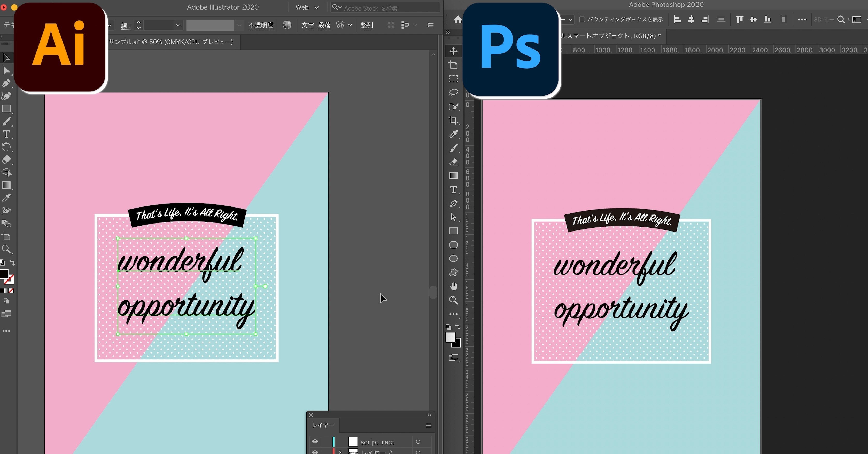Select the Eyedropper tool in Photoshop
This screenshot has width=868, height=454.
454,134
